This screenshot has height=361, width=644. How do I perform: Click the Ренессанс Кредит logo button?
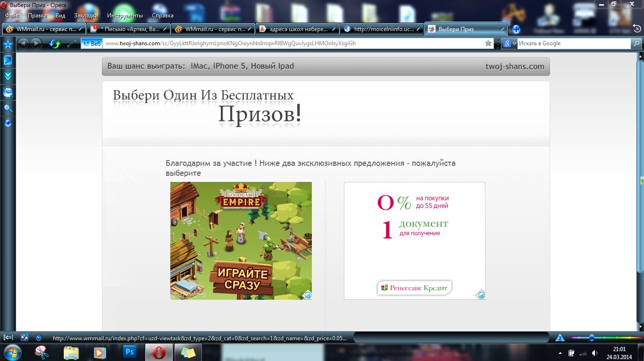coord(415,288)
